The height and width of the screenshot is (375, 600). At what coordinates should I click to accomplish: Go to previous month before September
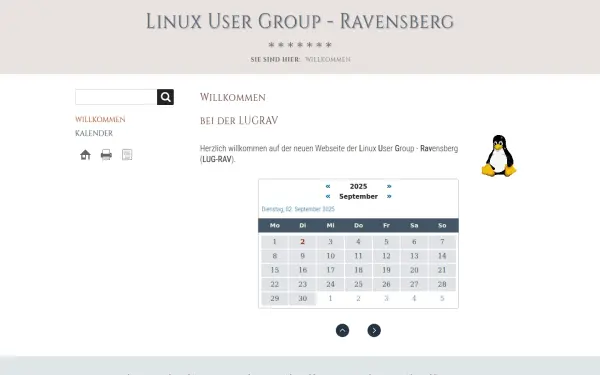pos(328,196)
